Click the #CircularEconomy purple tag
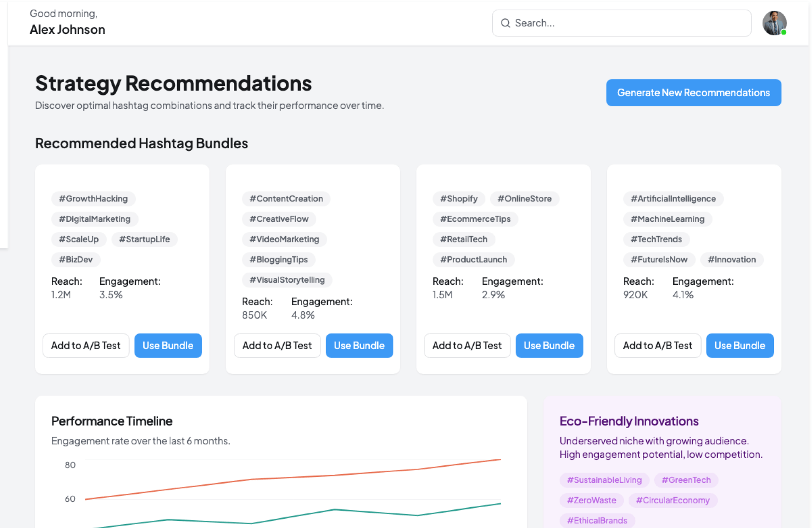The image size is (812, 528). 673,500
